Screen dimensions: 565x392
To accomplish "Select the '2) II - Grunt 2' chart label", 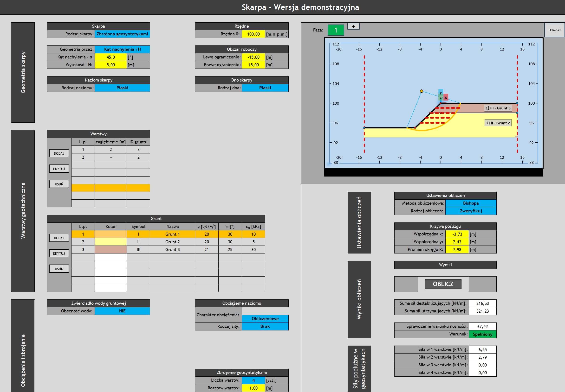I will click(x=498, y=123).
